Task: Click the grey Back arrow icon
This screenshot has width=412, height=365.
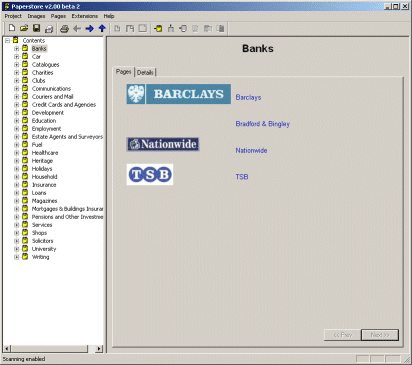Action: coord(77,29)
